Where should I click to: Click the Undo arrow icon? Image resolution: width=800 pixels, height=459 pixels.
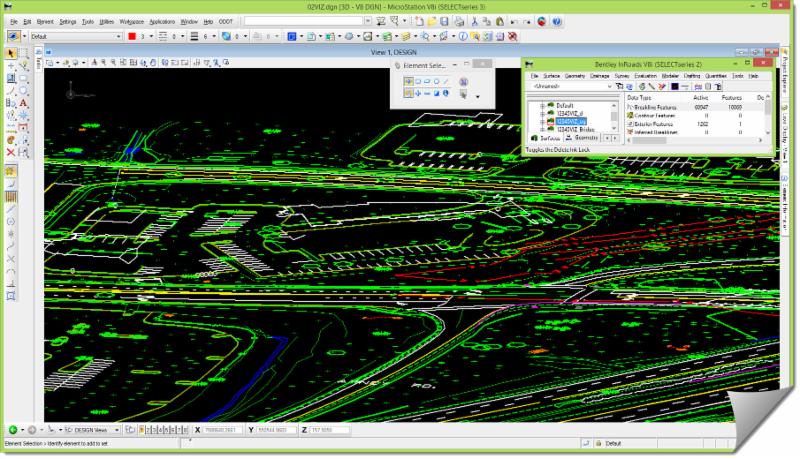pos(514,21)
